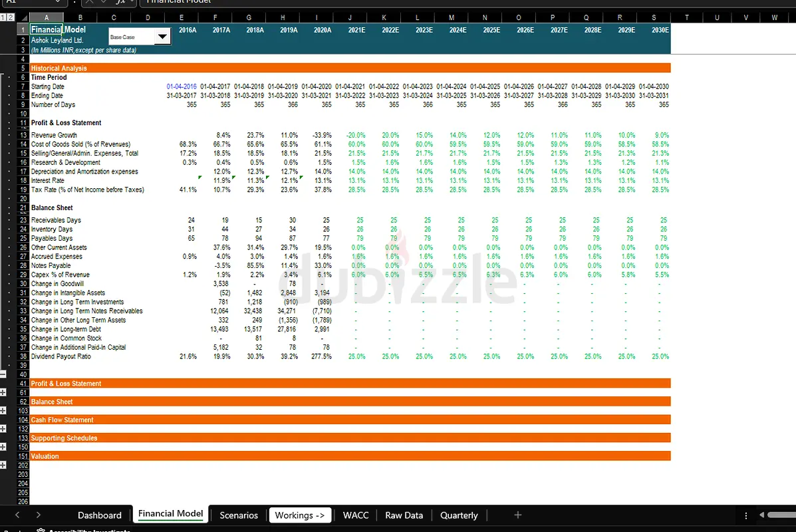Click three-dot tab bar options handle
This screenshot has width=796, height=532.
point(745,515)
